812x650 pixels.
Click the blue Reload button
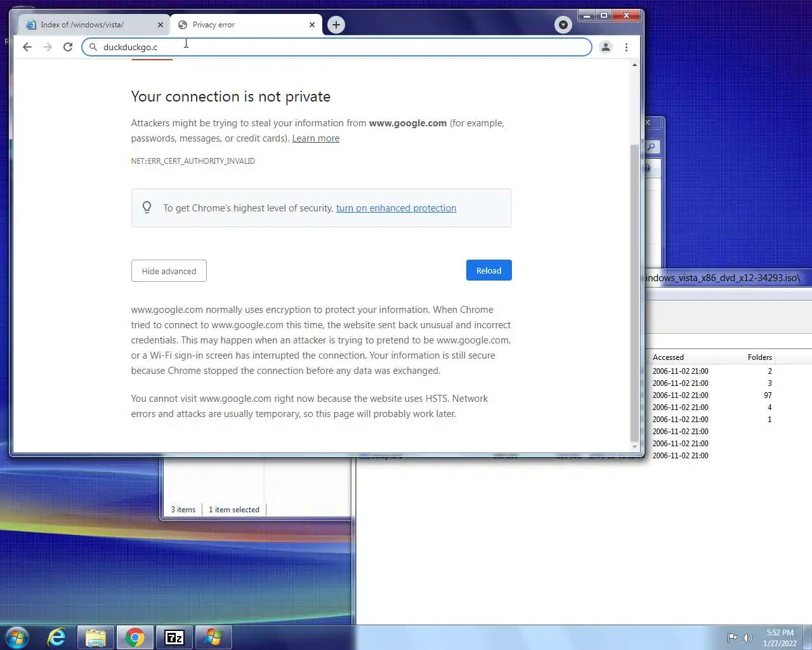pos(488,270)
